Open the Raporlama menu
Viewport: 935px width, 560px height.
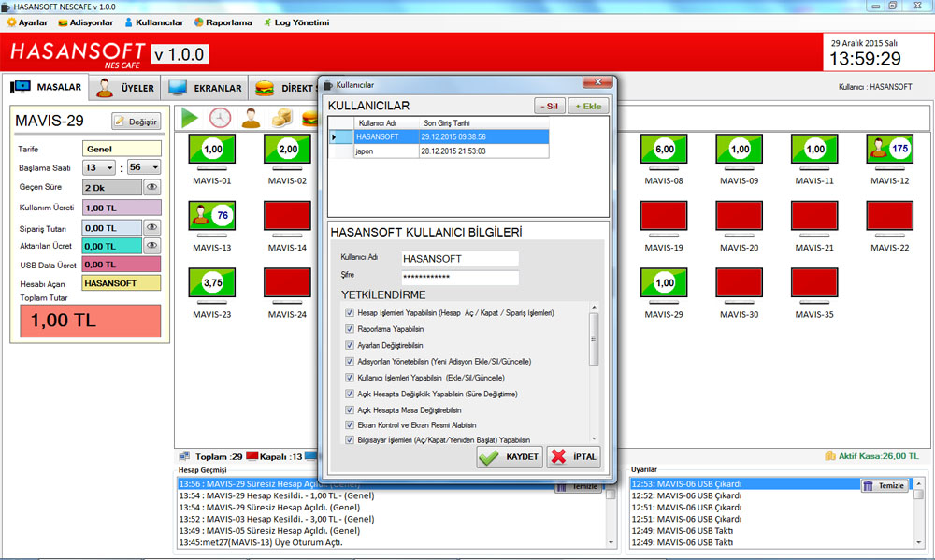point(223,22)
